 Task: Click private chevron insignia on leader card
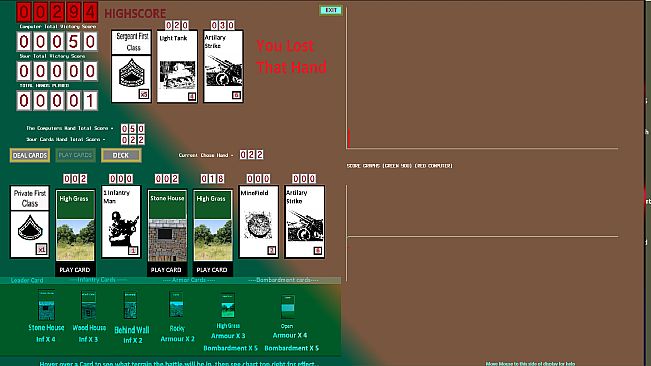(29, 228)
